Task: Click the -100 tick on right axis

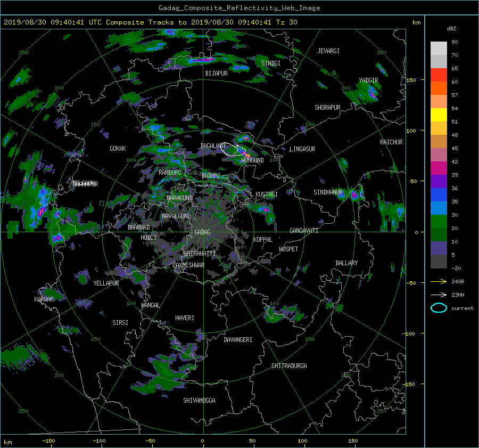Action: tap(410, 333)
